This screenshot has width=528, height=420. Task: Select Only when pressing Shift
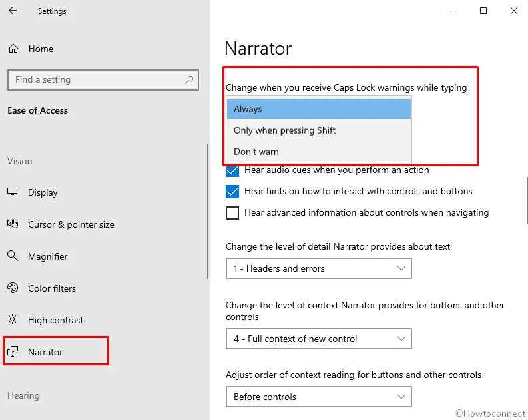point(318,130)
